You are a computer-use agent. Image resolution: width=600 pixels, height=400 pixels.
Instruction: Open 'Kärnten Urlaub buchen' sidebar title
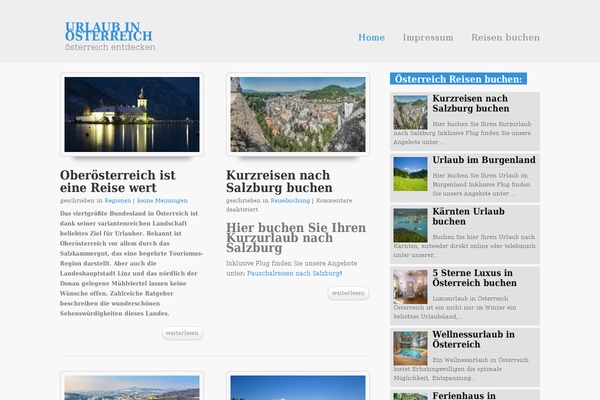tap(468, 216)
